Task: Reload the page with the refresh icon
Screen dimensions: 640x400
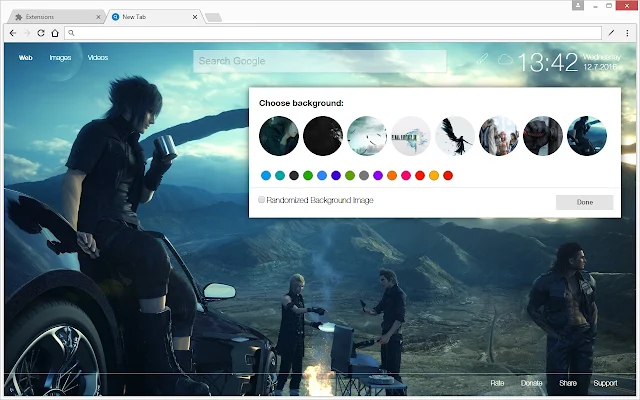Action: tap(41, 33)
